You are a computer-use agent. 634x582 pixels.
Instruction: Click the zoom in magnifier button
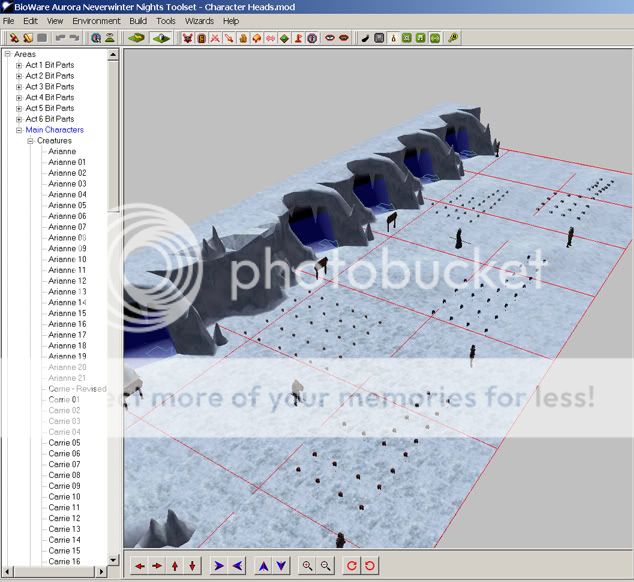tap(307, 566)
